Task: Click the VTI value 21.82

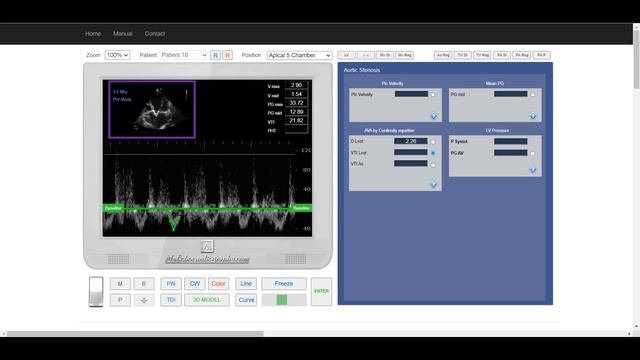Action: pos(296,121)
